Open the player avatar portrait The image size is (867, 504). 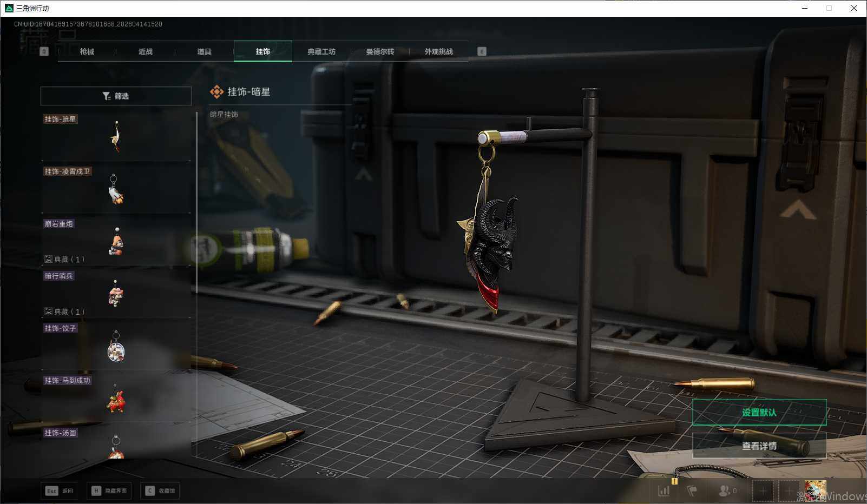[816, 490]
